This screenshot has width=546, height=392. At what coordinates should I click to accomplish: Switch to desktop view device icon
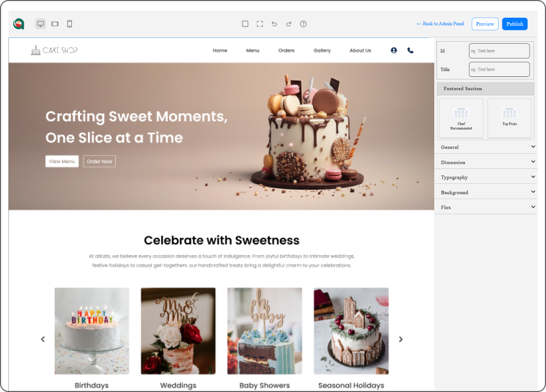coord(41,24)
